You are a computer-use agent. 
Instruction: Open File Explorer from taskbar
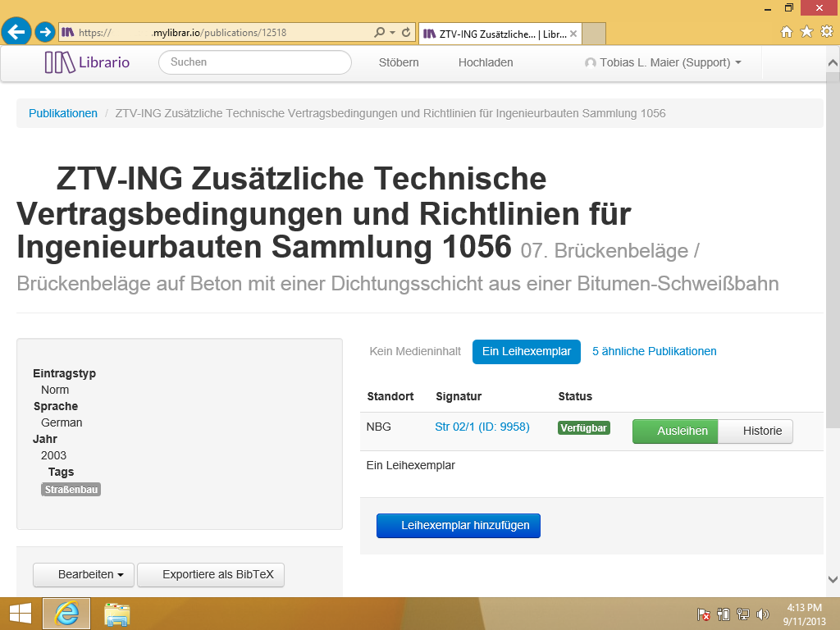[117, 614]
